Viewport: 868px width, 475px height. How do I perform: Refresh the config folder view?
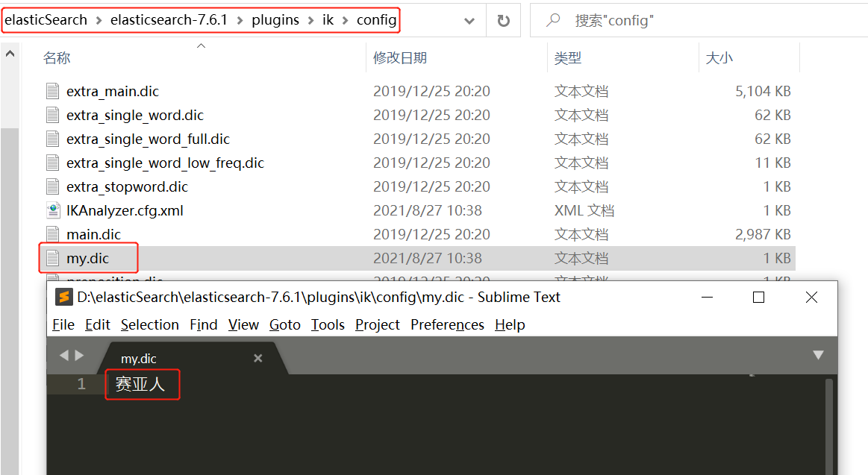click(x=503, y=20)
